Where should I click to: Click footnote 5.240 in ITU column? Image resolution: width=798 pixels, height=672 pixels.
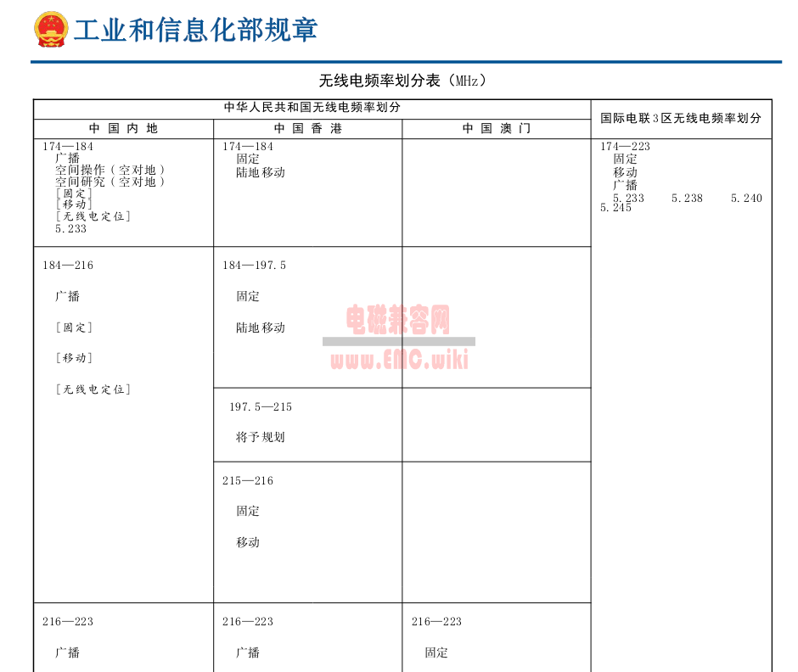click(746, 199)
